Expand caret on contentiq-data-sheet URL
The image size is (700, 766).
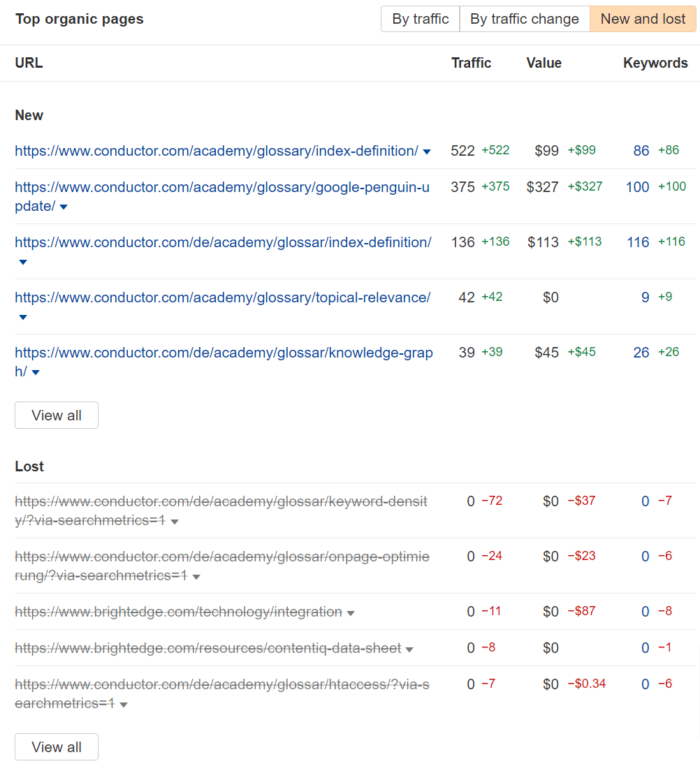[409, 648]
